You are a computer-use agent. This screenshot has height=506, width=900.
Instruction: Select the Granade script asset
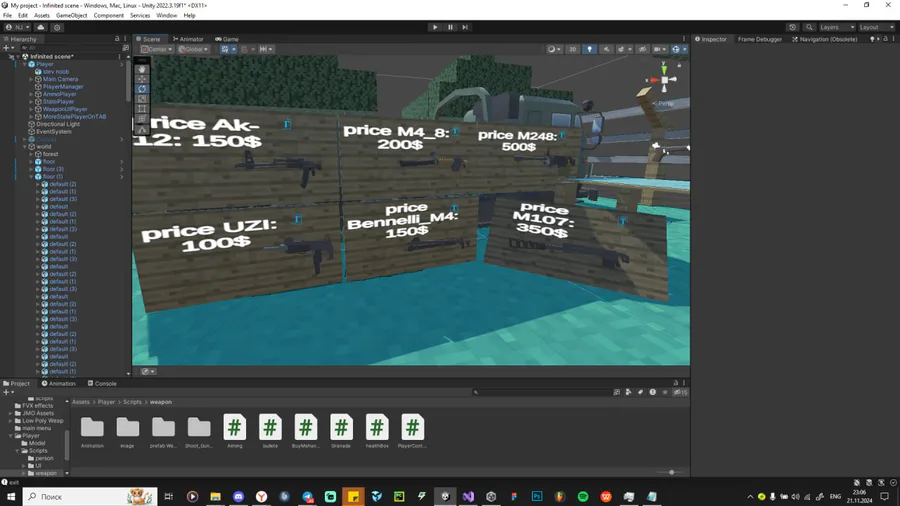[341, 431]
